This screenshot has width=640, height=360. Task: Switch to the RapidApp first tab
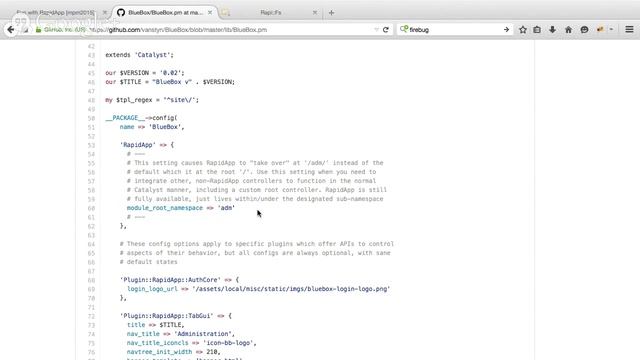click(55, 13)
